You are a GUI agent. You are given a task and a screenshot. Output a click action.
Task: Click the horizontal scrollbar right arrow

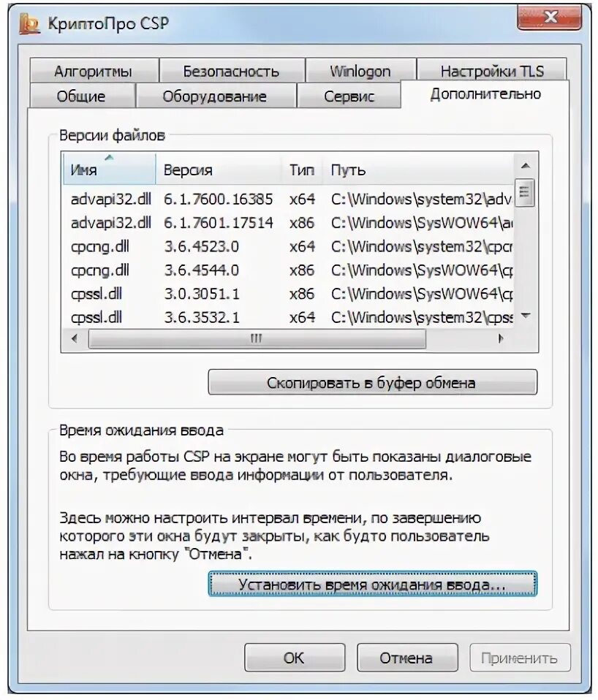coord(501,338)
